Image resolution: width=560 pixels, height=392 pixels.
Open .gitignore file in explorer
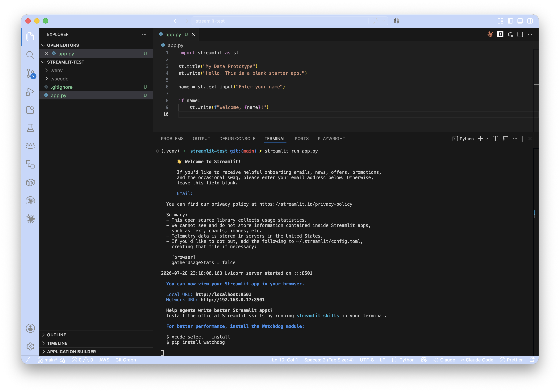click(x=96, y=87)
